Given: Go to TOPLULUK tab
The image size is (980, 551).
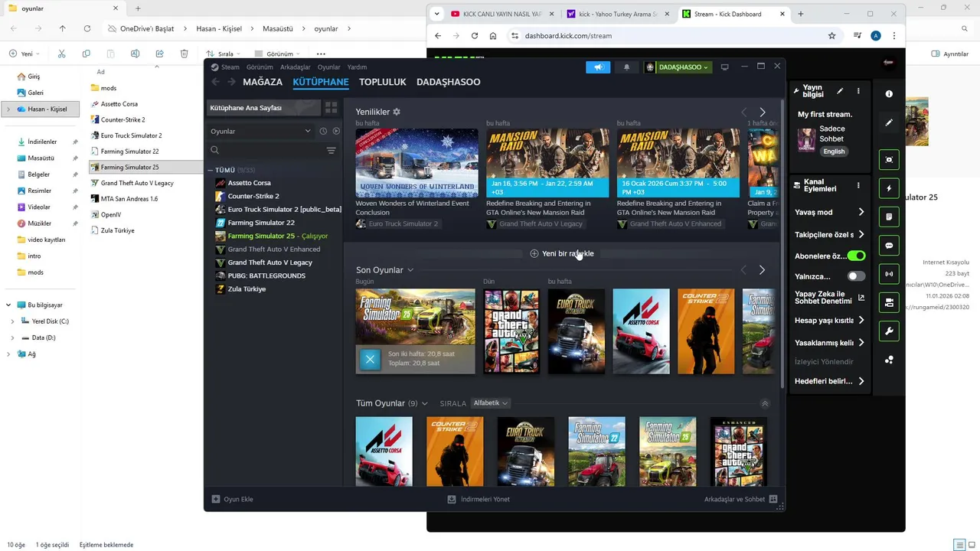Looking at the screenshot, I should [x=383, y=82].
